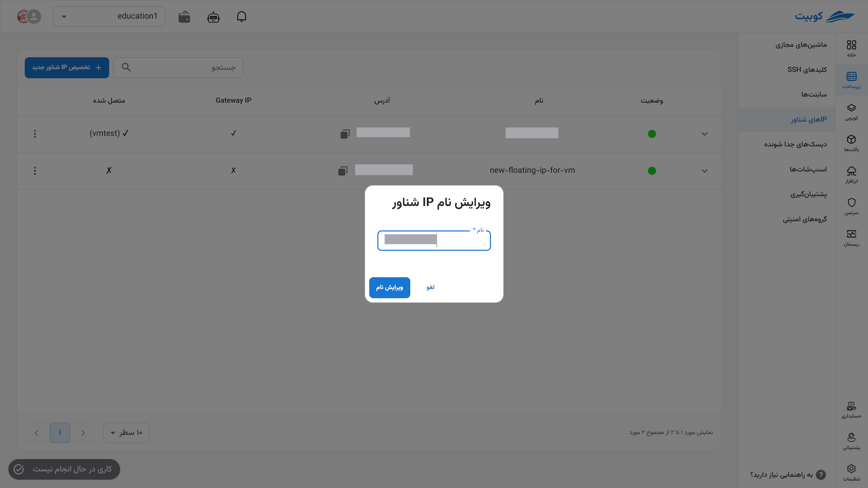
Task: Copy address of new-floating-ip-for-vm row
Action: click(343, 170)
